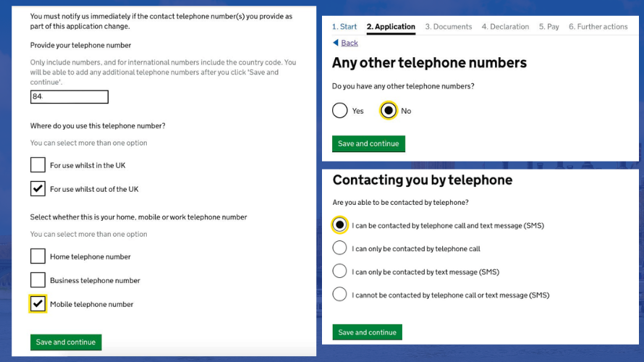
Task: Uncheck the Mobile telephone number checkbox
Action: (38, 303)
